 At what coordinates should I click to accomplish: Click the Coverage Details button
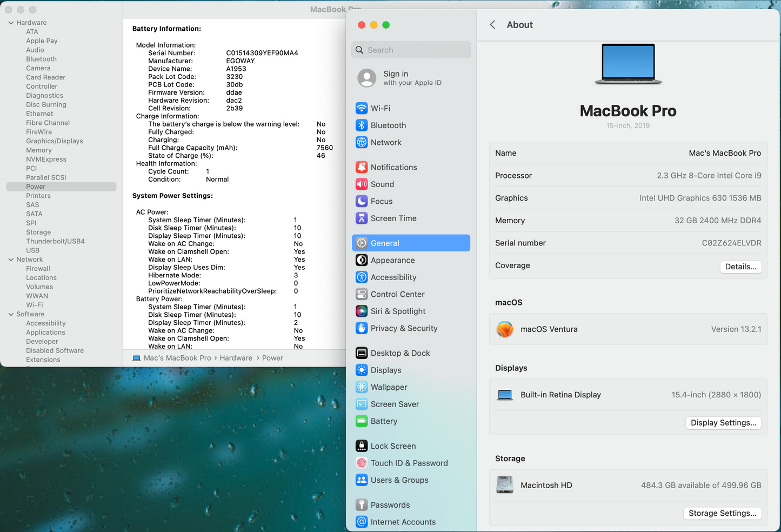tap(740, 266)
